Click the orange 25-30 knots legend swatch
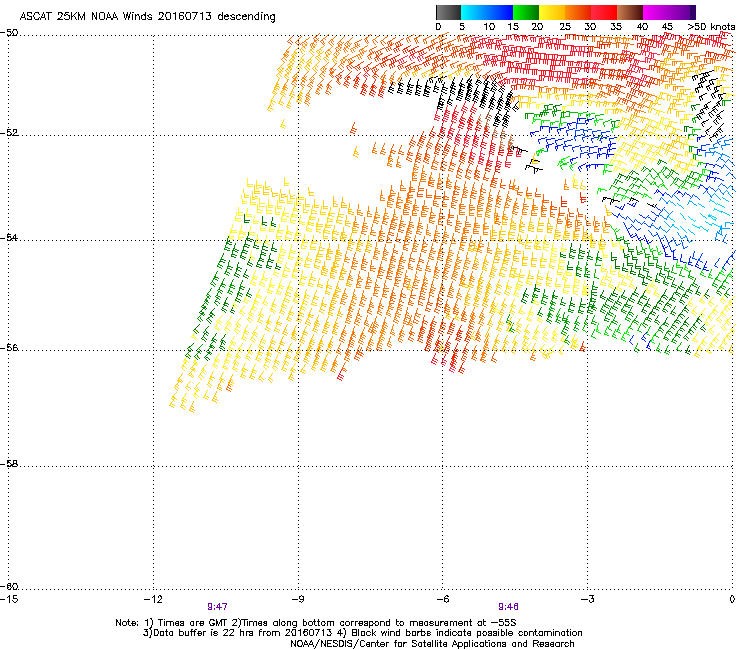Viewport: 740px width, 650px height. (578, 12)
